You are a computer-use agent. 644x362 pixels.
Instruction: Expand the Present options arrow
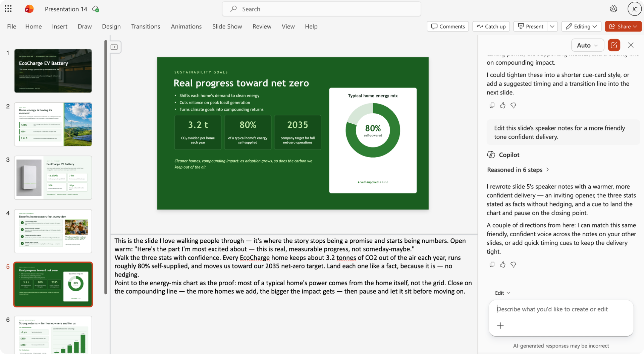coord(552,26)
